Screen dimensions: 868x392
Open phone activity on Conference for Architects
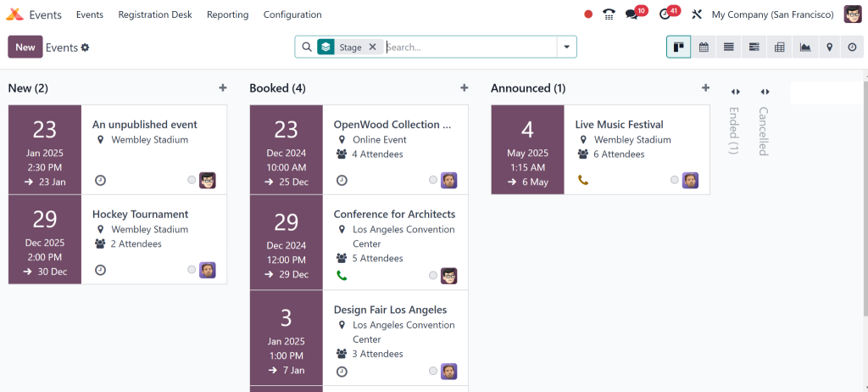click(342, 275)
